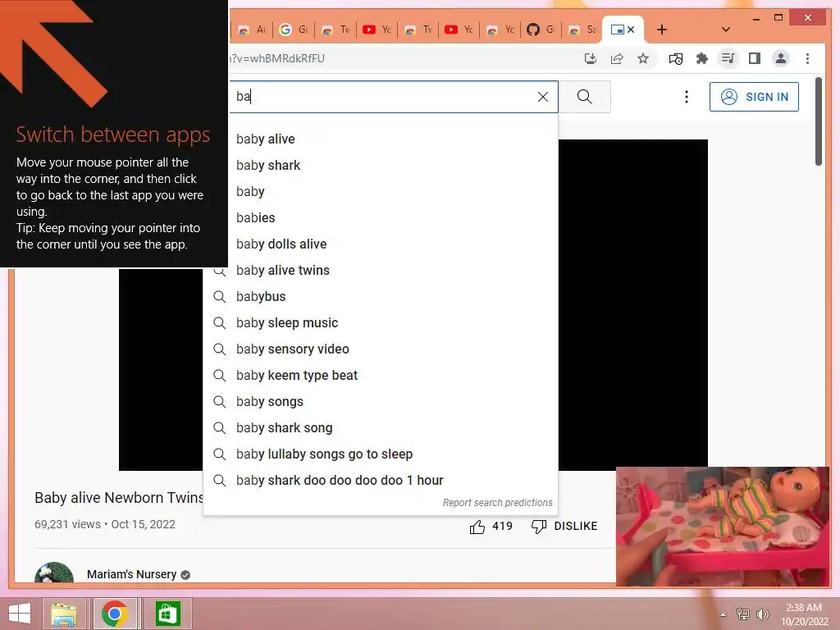Select suggestion 'baby alive twins'

381,270
